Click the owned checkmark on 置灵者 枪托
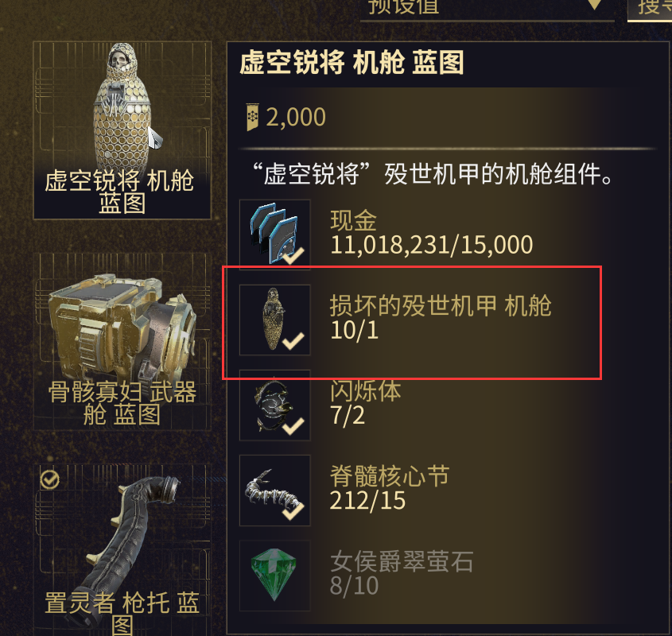672x636 pixels. coord(50,480)
